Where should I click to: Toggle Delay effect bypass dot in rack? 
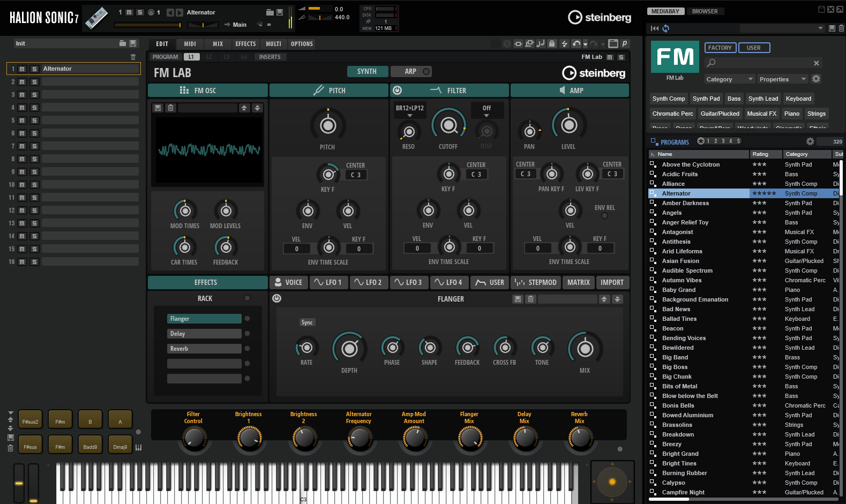[x=248, y=334]
